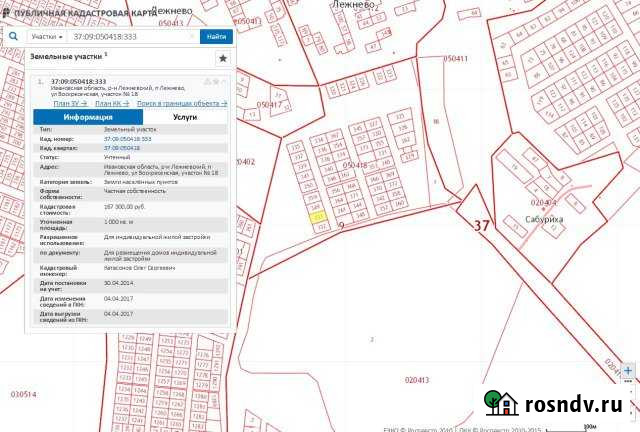Open the План ЗУ link
The width and height of the screenshot is (640, 432).
pos(70,103)
